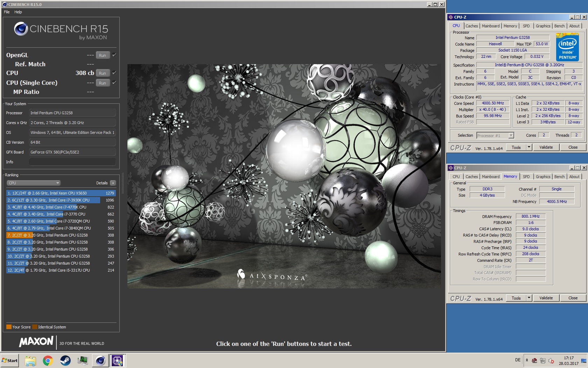Click the rendered scene image
This screenshot has width=588, height=368.
click(x=284, y=176)
